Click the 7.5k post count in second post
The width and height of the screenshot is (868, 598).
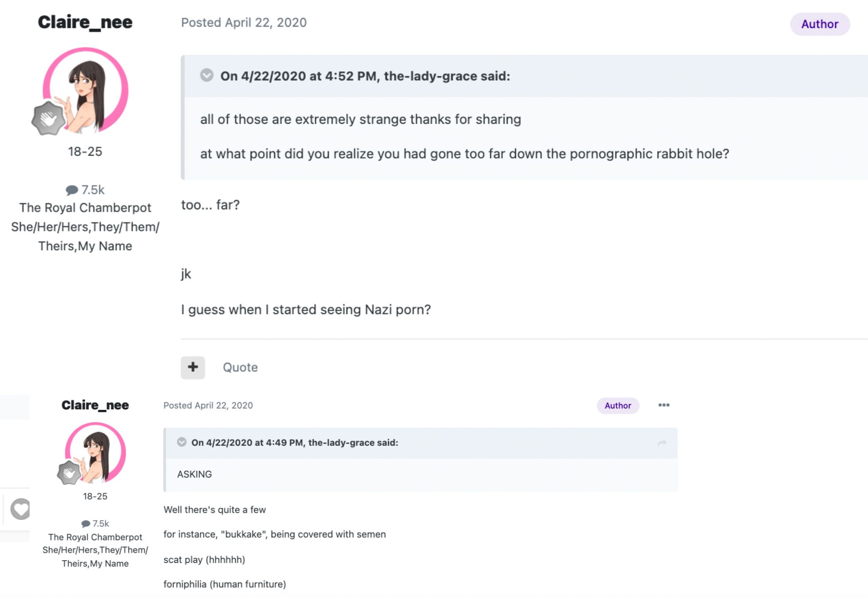pos(95,523)
